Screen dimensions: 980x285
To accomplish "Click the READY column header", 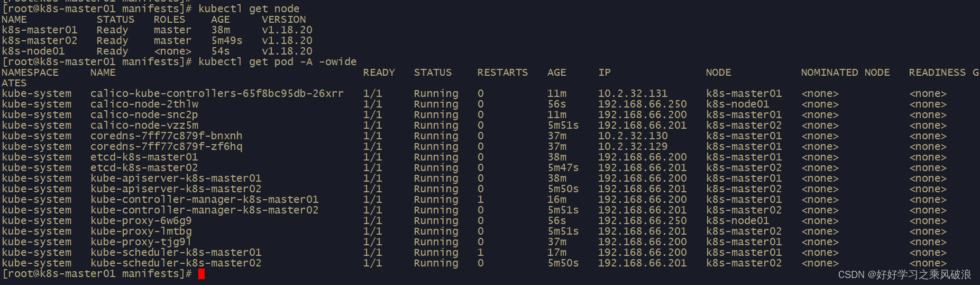I will [x=379, y=73].
